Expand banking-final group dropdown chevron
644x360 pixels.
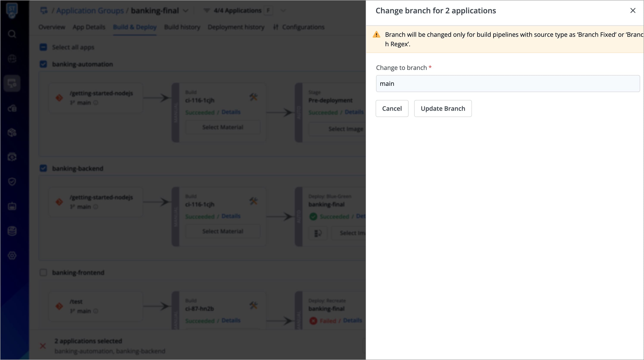click(185, 11)
